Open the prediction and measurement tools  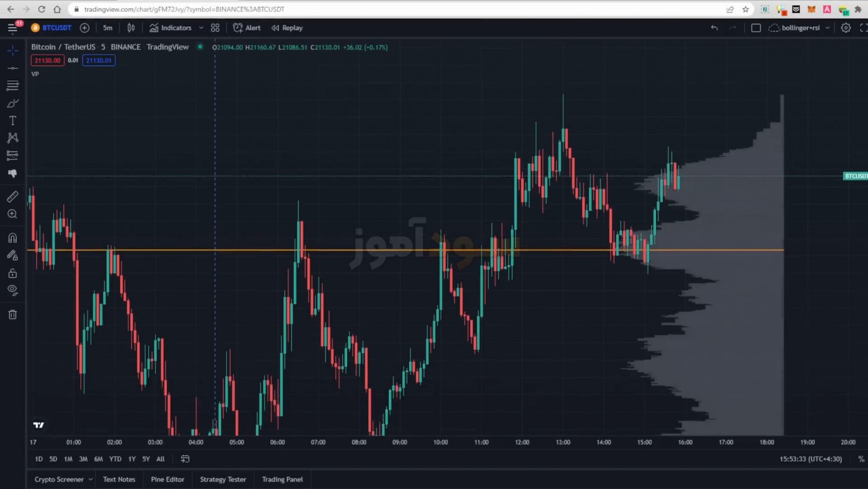[12, 155]
